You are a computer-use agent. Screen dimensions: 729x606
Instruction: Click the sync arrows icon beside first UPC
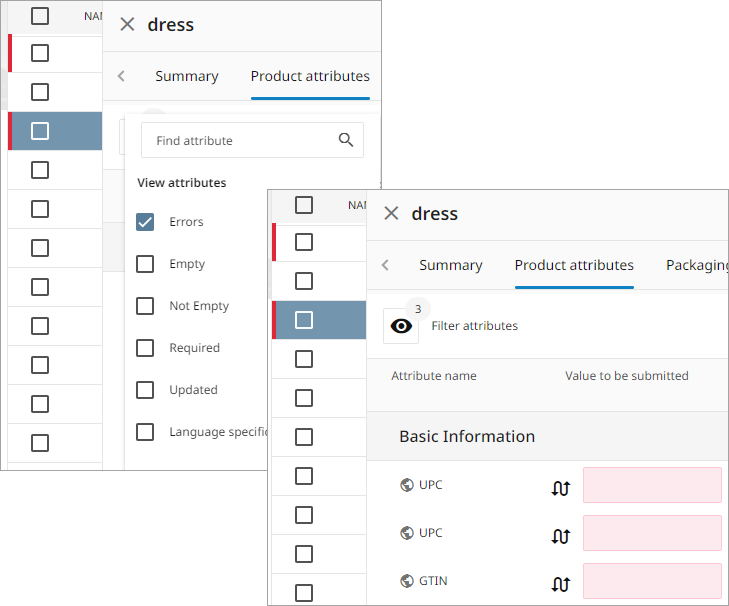(x=560, y=487)
